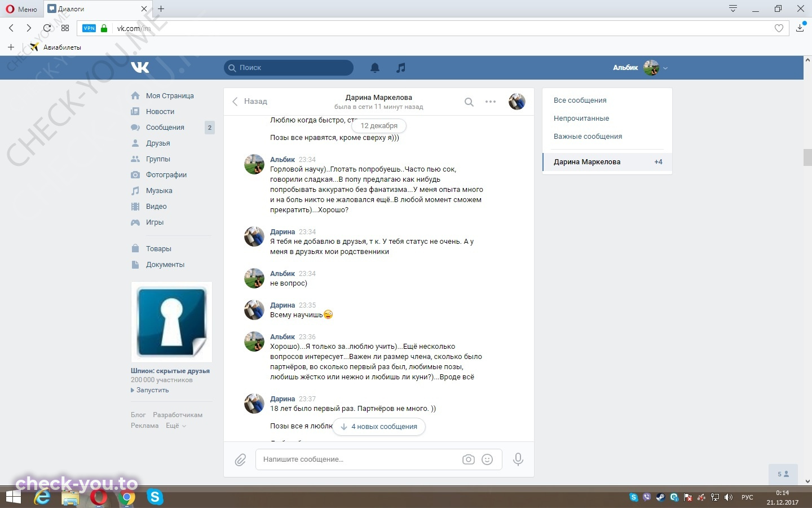This screenshot has width=812, height=508.
Task: Click the Назад back link
Action: click(250, 102)
